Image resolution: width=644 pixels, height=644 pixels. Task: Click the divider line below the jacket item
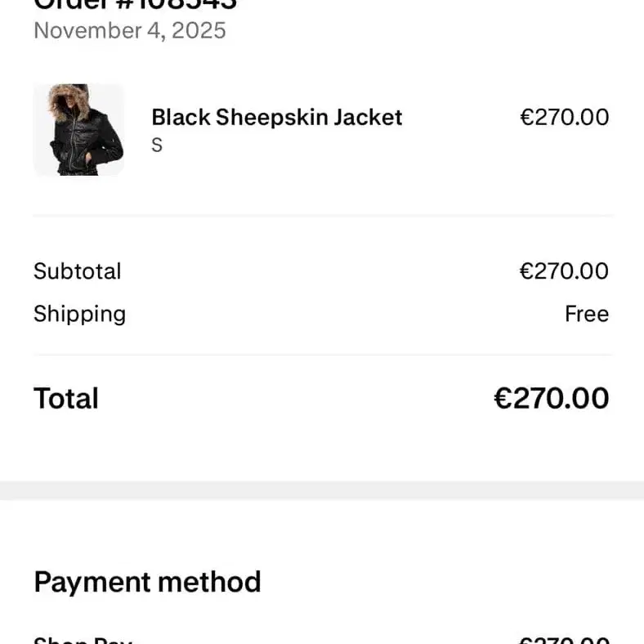(x=322, y=216)
